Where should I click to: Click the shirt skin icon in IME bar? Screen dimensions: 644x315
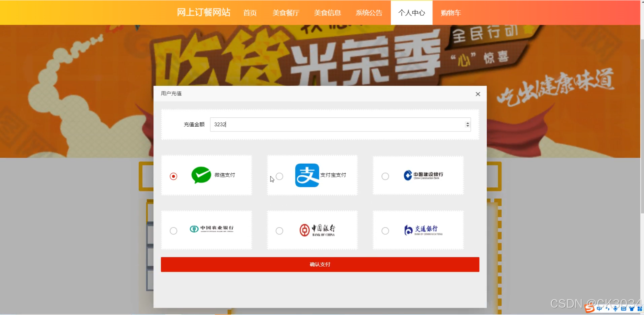click(632, 308)
